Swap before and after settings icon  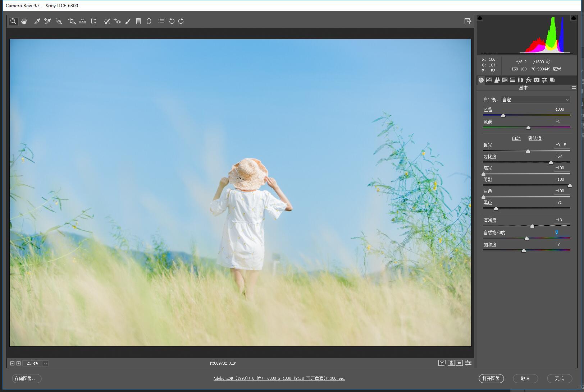[451, 363]
